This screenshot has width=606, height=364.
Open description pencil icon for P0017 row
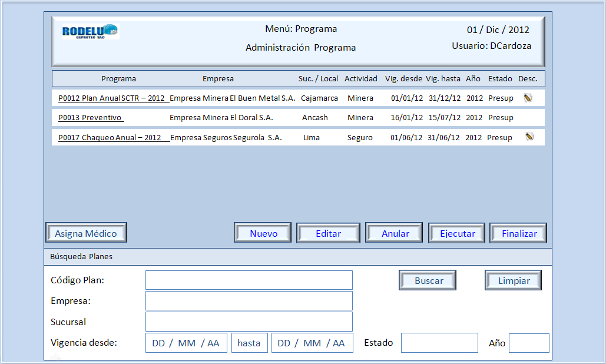point(529,137)
